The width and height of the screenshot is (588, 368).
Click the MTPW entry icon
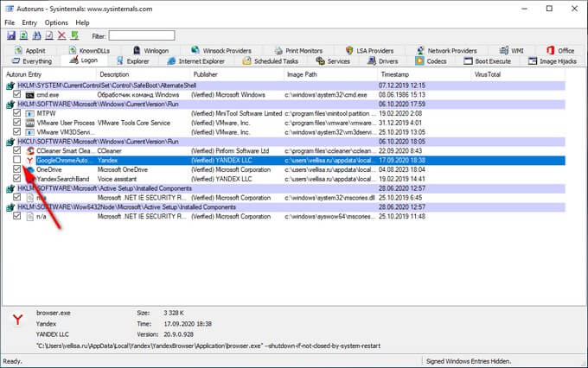click(29, 113)
